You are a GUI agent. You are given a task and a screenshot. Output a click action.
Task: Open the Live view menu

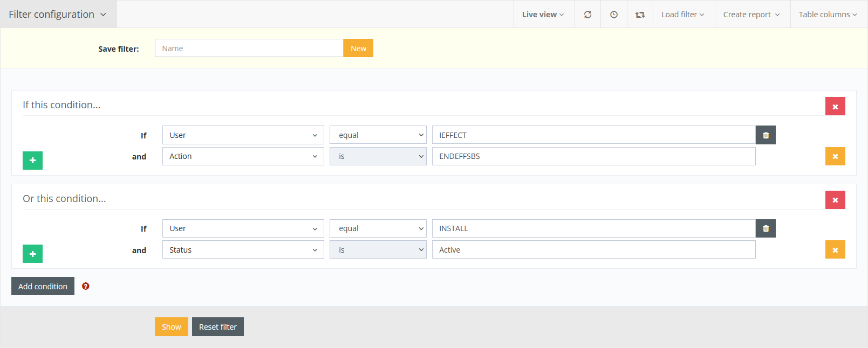(543, 15)
